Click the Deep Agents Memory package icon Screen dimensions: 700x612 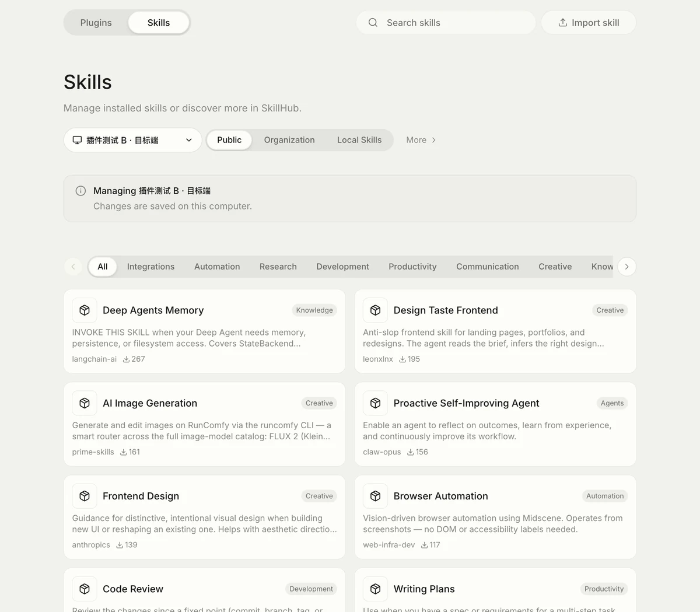pos(85,310)
